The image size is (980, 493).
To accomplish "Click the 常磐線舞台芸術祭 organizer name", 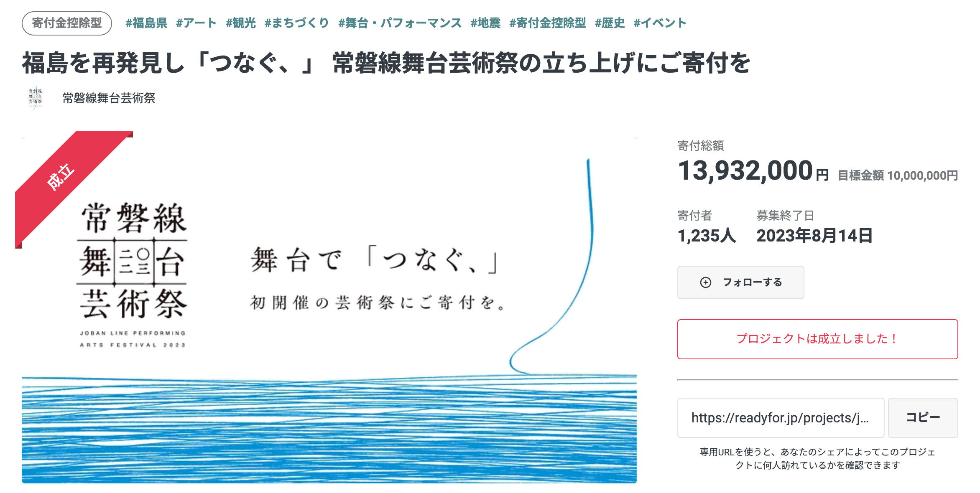I will point(109,98).
